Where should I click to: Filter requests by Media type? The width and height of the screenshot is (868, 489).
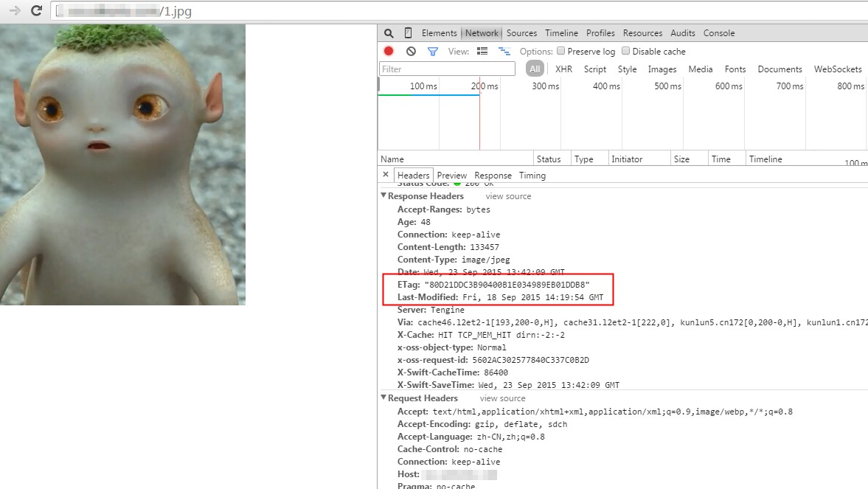pyautogui.click(x=701, y=69)
